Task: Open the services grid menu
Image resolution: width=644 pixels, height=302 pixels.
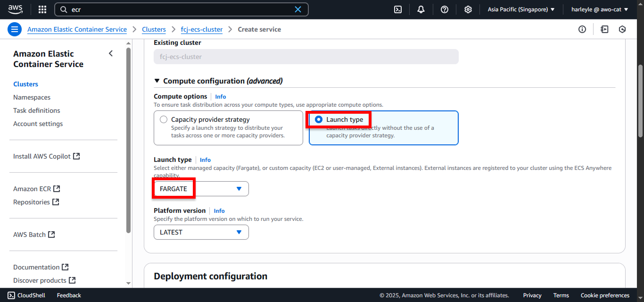Action: click(x=42, y=9)
